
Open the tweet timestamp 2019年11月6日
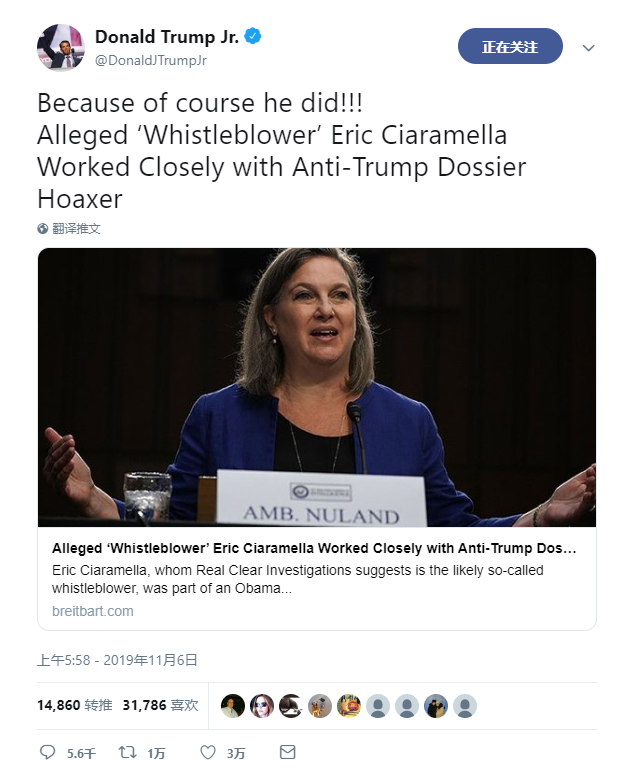point(117,659)
